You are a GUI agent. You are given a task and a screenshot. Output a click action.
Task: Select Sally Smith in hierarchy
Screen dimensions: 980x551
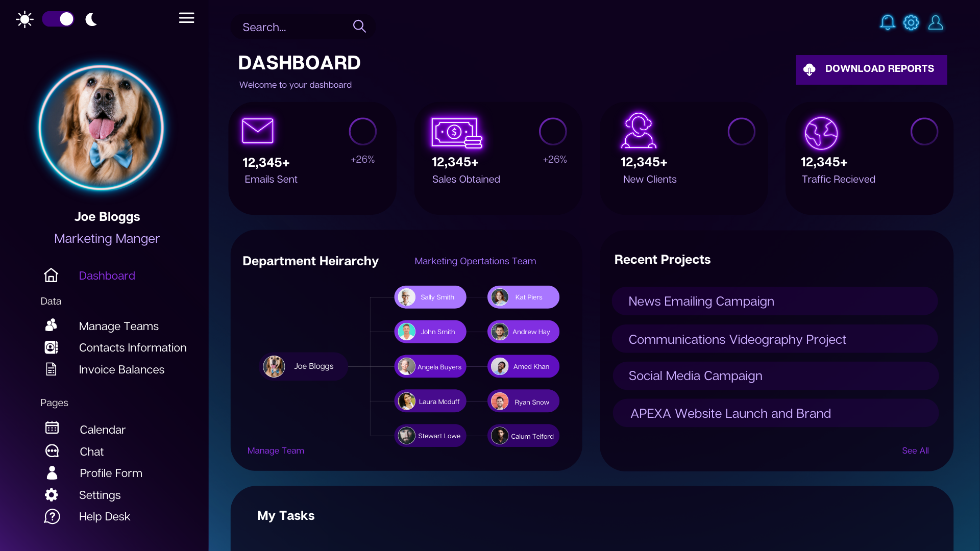click(x=430, y=297)
